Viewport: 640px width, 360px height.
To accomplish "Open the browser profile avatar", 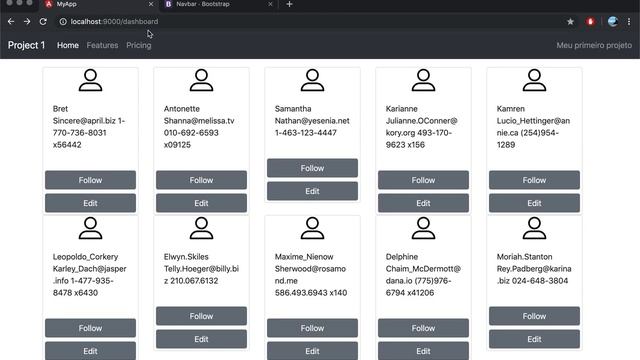I will 612,21.
